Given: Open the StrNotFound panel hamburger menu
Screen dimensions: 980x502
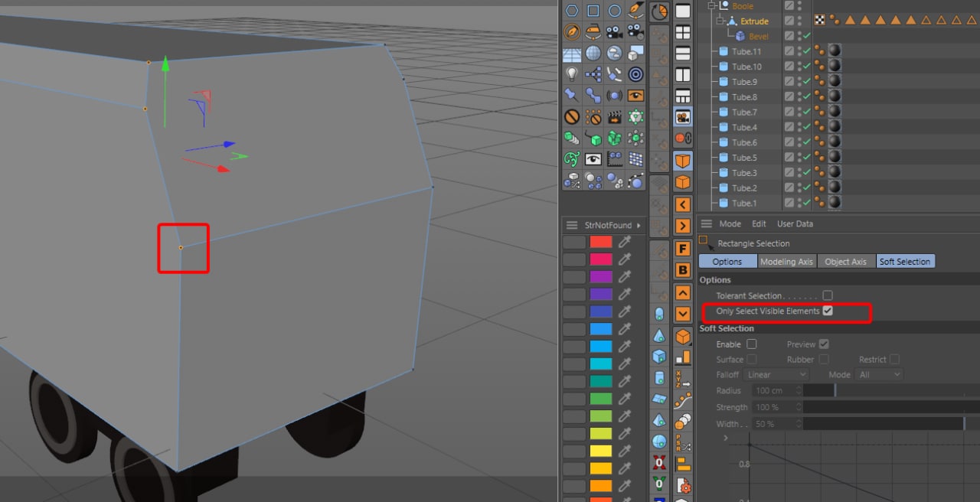Looking at the screenshot, I should click(572, 225).
